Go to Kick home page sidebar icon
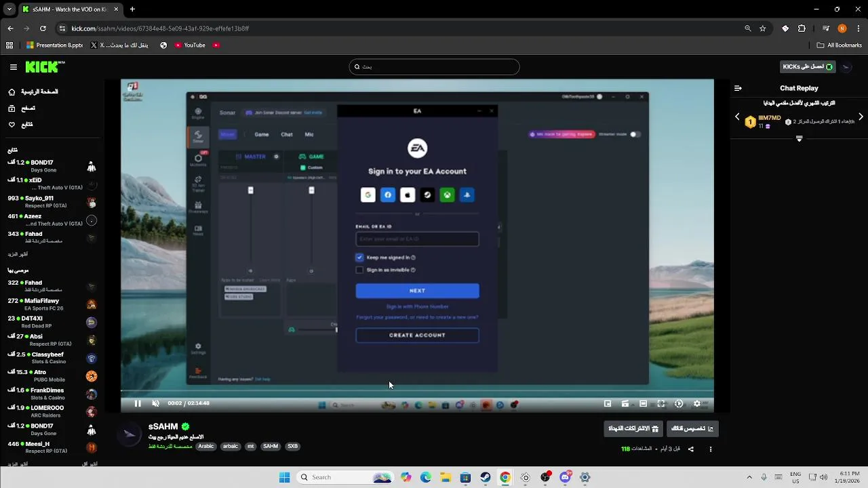868x488 pixels. [x=12, y=91]
